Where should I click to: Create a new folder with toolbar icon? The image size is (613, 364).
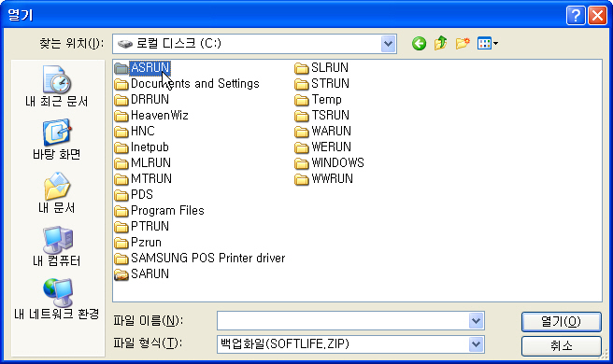tap(463, 43)
